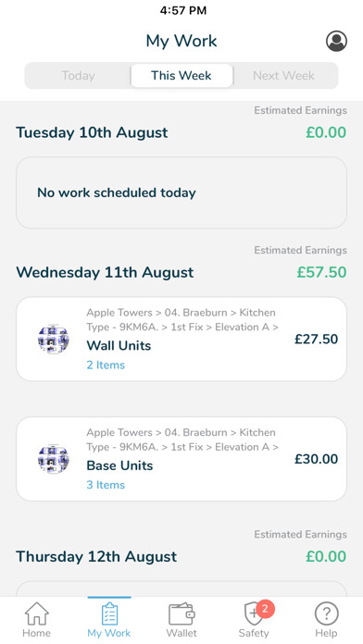Tap the Home house icon
The width and height of the screenshot is (363, 644).
click(x=37, y=614)
